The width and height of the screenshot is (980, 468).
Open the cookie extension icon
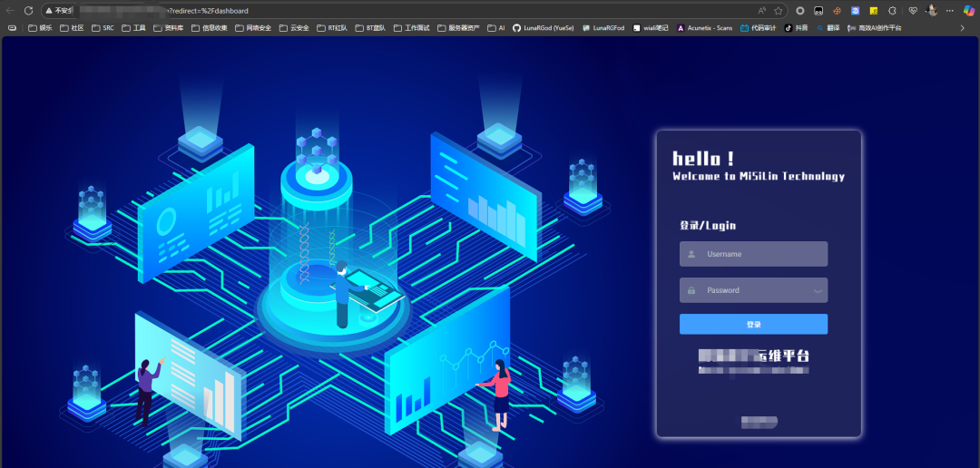click(x=837, y=11)
